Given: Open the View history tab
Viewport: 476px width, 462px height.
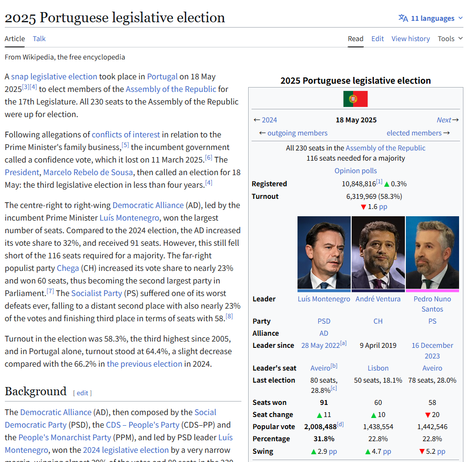Looking at the screenshot, I should (x=410, y=39).
